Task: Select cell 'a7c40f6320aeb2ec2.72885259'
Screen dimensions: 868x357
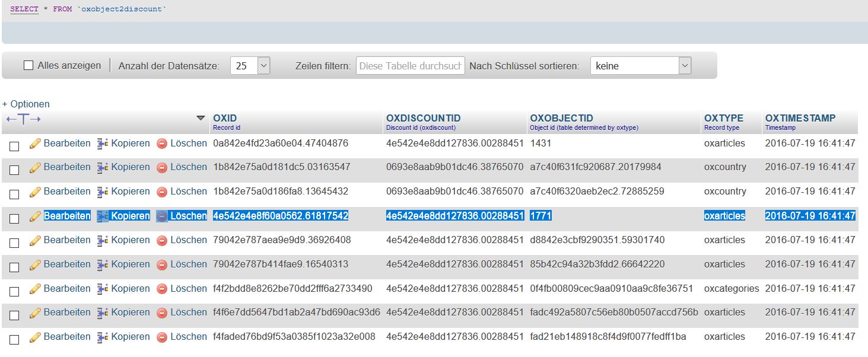Action: tap(597, 192)
